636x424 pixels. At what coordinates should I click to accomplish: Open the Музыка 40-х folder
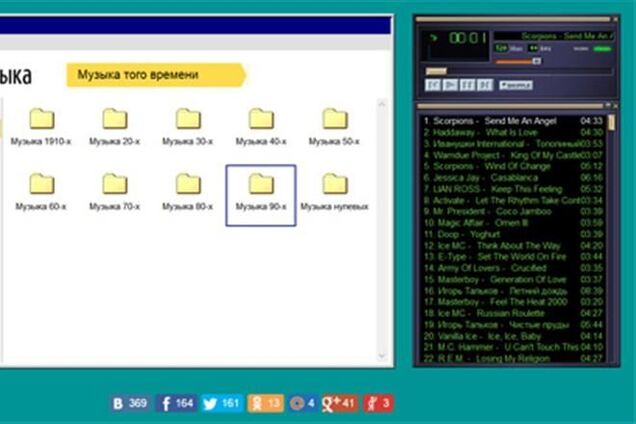261,127
